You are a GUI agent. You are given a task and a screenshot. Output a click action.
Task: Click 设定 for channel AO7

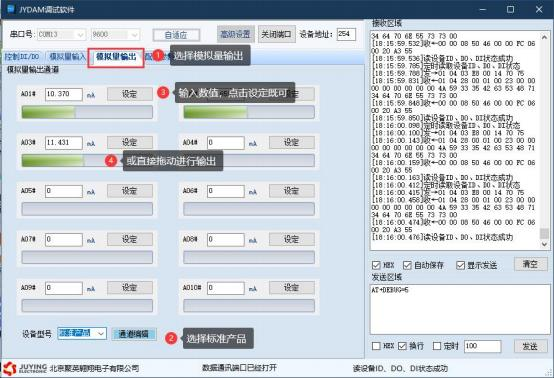point(130,239)
